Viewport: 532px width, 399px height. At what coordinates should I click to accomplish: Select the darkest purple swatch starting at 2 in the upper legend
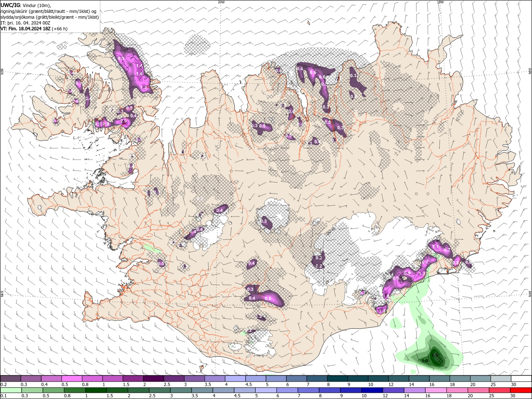(153, 379)
